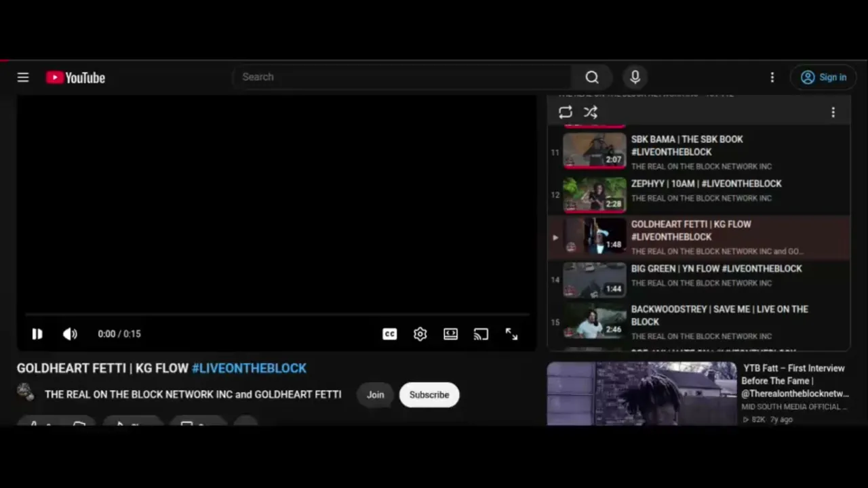Image resolution: width=868 pixels, height=488 pixels.
Task: Click the GOLDHEART FETTI playlist thumbnail
Action: point(595,237)
